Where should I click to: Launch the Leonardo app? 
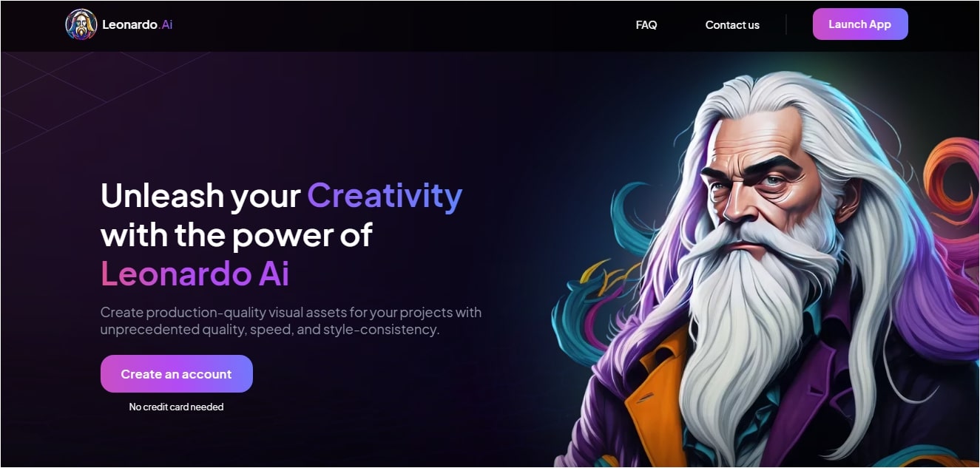[860, 24]
